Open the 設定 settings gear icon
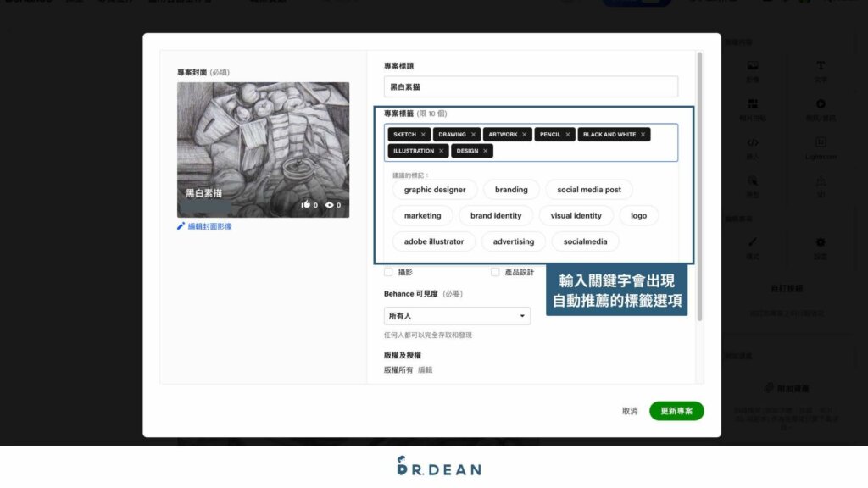Viewport: 868px width, 488px height. [x=819, y=243]
